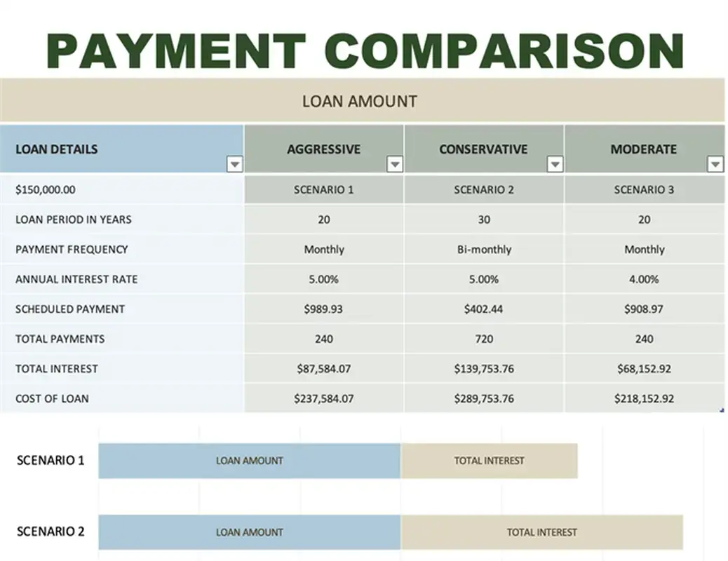Select the Bi-monthly payment frequency cell

(x=483, y=249)
